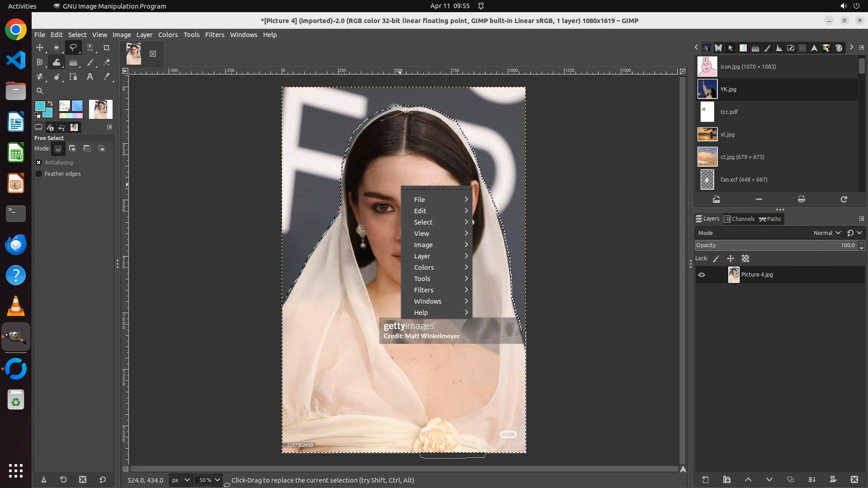Viewport: 868px width, 488px height.
Task: Click the foreground color swatch
Action: [x=39, y=106]
